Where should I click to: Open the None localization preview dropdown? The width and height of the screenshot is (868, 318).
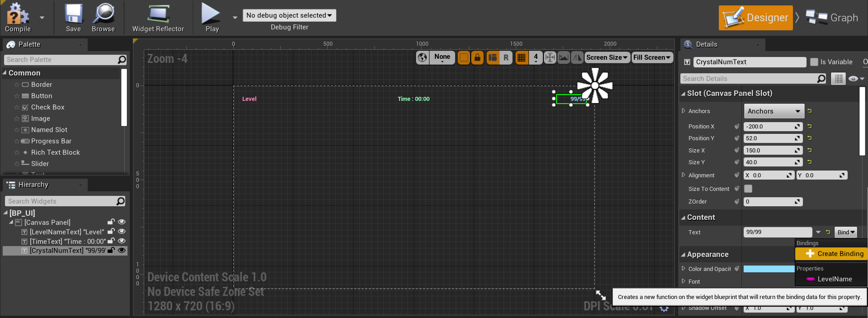tap(442, 57)
